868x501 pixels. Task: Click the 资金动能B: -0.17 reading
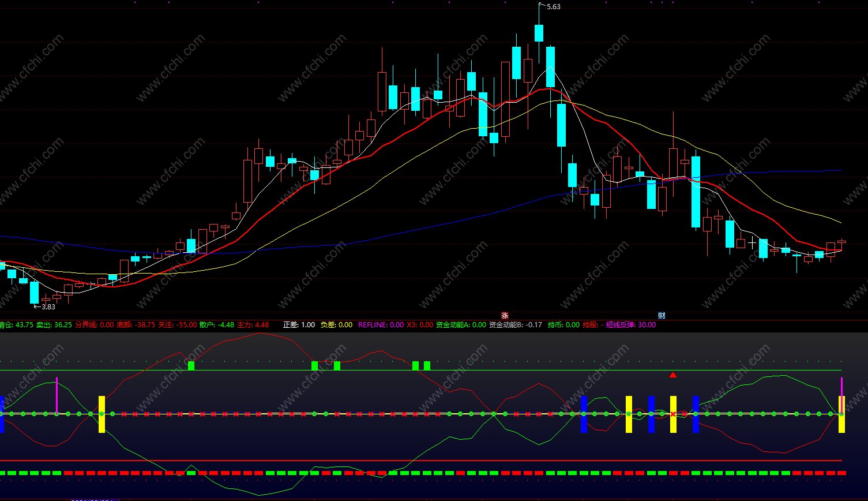pyautogui.click(x=516, y=325)
